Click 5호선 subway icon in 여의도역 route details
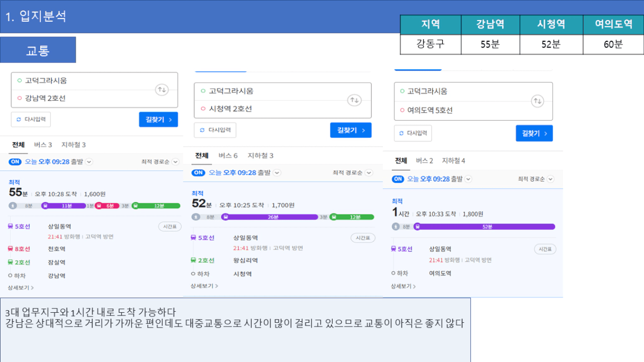 point(393,249)
